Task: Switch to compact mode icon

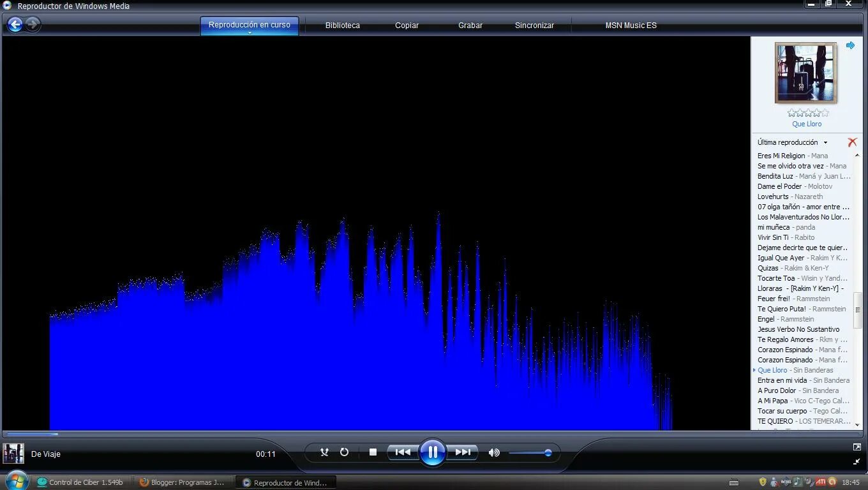Action: 857,461
